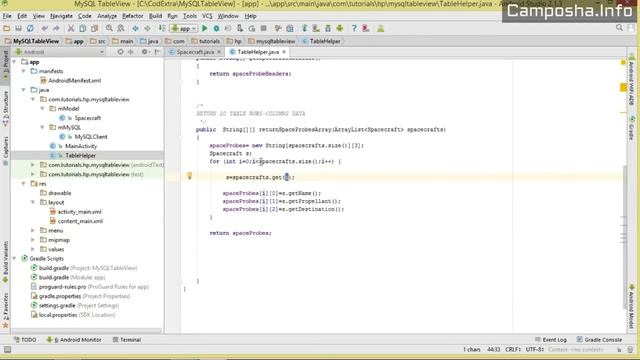The height and width of the screenshot is (360, 640).
Task: Open the Refactor menu
Action: (x=133, y=16)
